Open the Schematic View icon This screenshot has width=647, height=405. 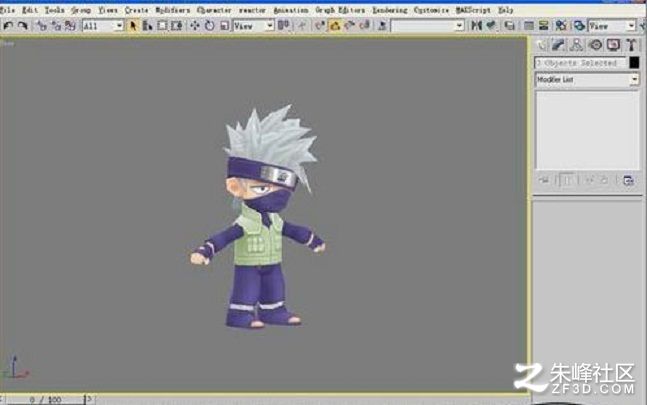[x=543, y=26]
